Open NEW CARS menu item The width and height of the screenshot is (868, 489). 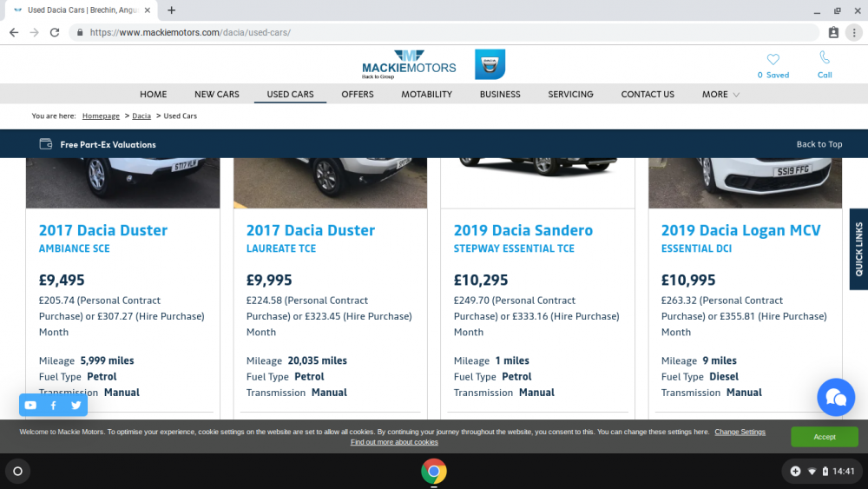point(216,94)
